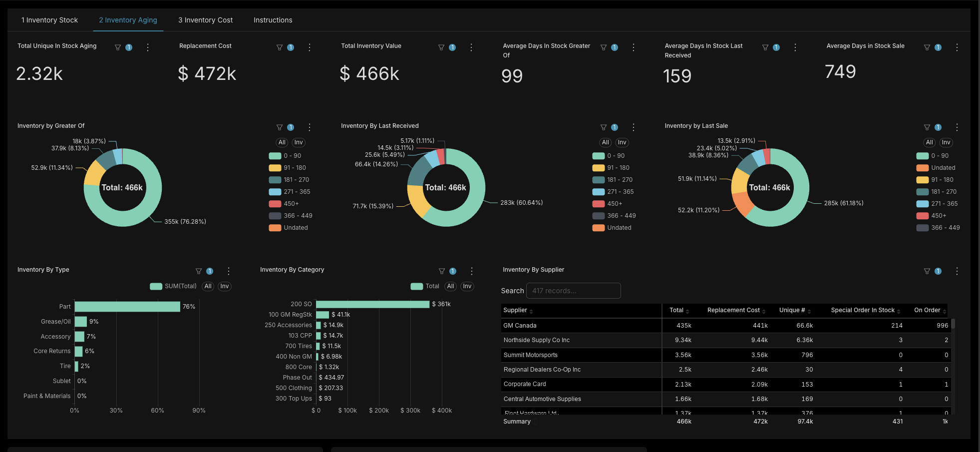Click supplier table vertical scrollbar
This screenshot has height=452, width=980.
pos(953,324)
